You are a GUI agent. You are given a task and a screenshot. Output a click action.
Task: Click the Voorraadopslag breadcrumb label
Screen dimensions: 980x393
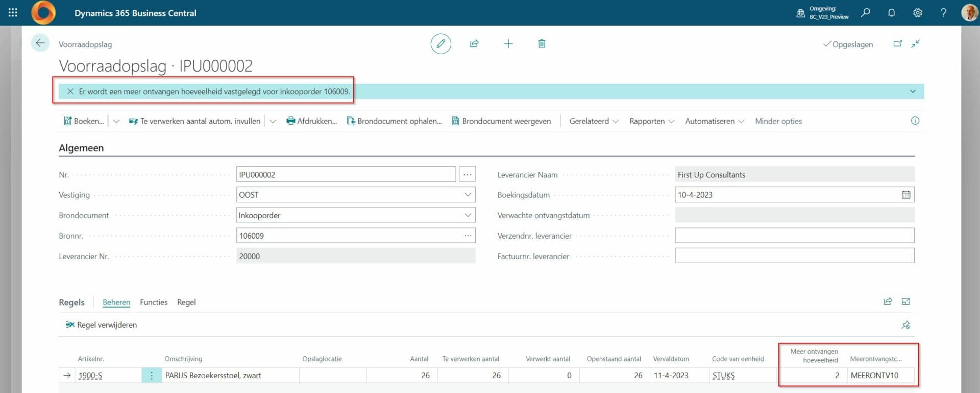85,44
